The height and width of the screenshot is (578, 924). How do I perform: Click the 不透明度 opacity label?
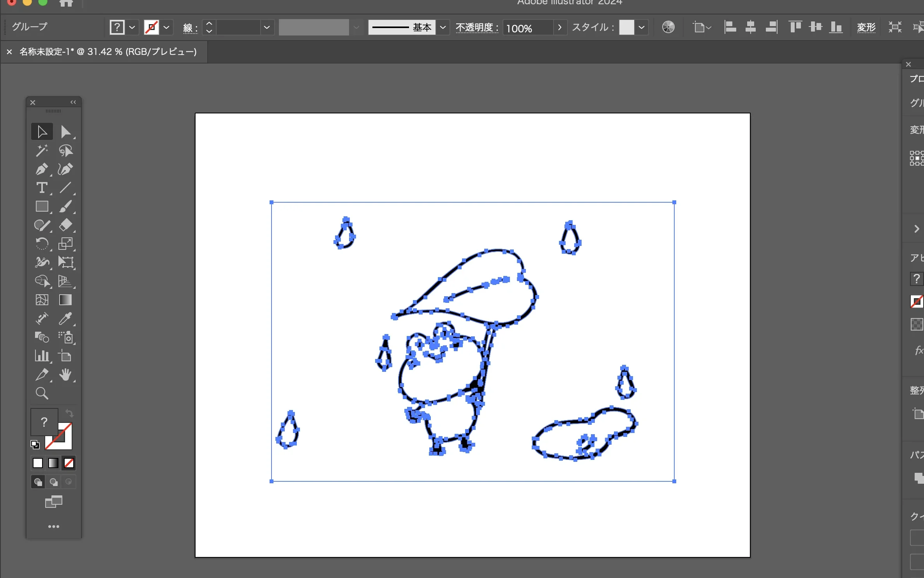[476, 27]
